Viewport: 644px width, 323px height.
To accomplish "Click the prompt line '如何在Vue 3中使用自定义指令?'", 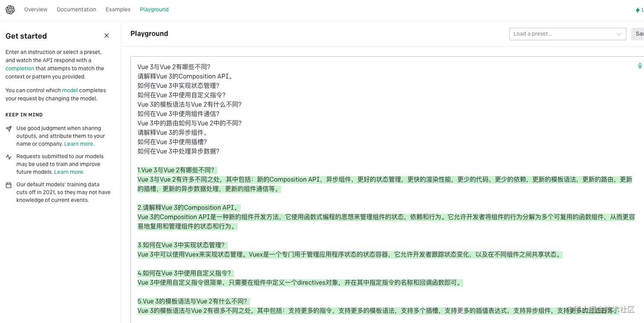I will (181, 95).
